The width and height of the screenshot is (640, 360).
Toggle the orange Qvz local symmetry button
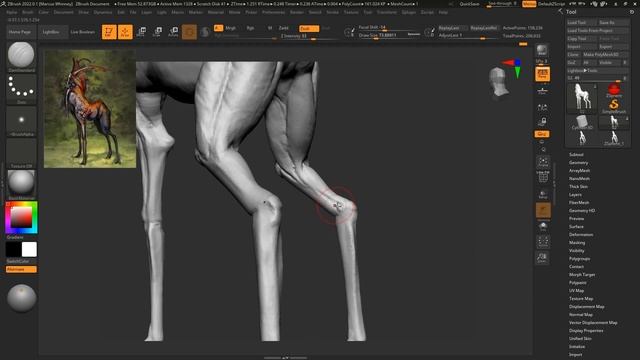pos(542,134)
